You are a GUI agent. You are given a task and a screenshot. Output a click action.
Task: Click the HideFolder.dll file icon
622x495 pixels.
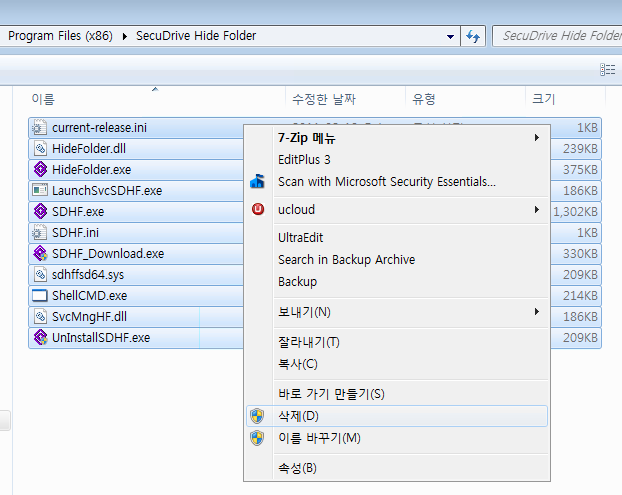tap(40, 149)
